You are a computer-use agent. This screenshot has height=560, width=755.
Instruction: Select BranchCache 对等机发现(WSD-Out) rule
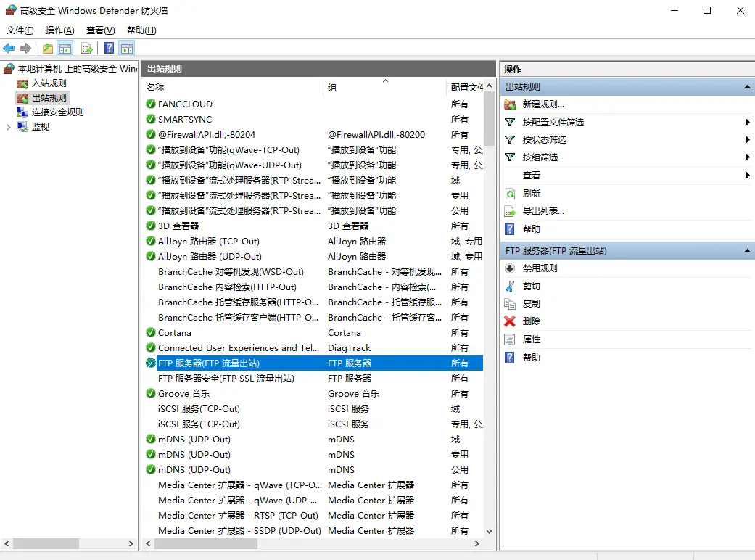pos(313,272)
